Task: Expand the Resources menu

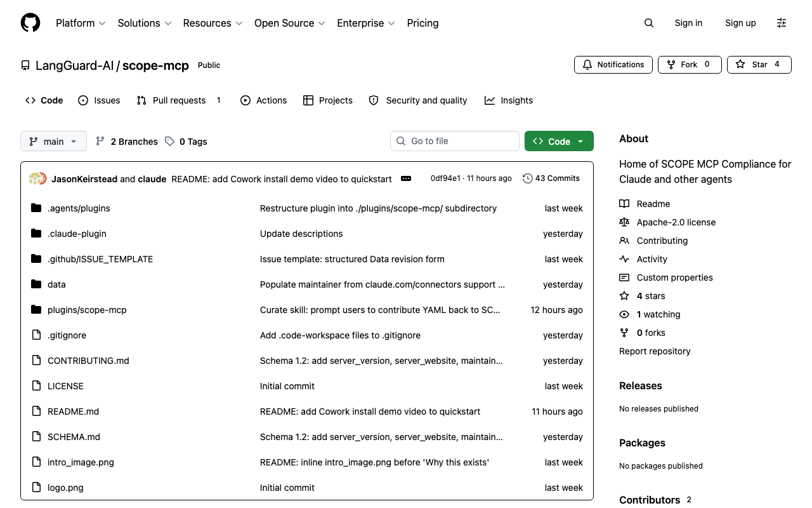Action: [x=213, y=23]
